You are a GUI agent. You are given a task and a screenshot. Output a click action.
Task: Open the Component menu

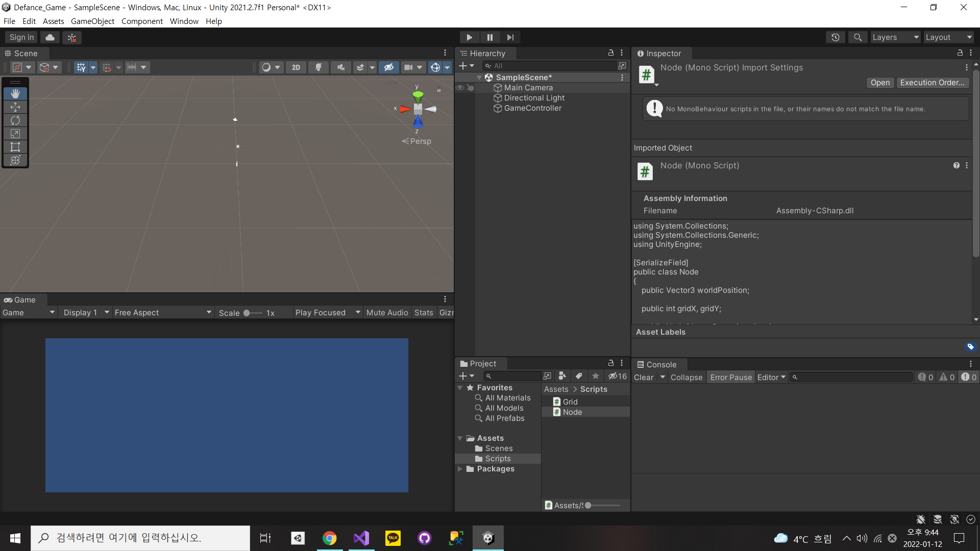[x=142, y=21]
